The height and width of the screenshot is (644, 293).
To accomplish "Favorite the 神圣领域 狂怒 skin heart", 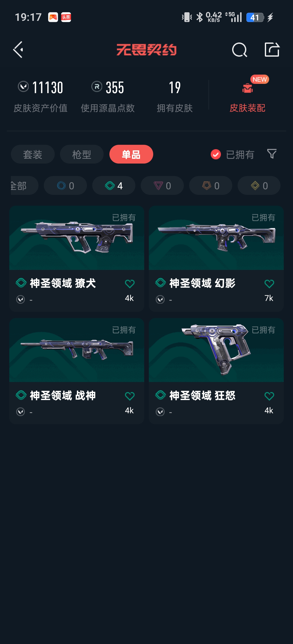I will [269, 396].
